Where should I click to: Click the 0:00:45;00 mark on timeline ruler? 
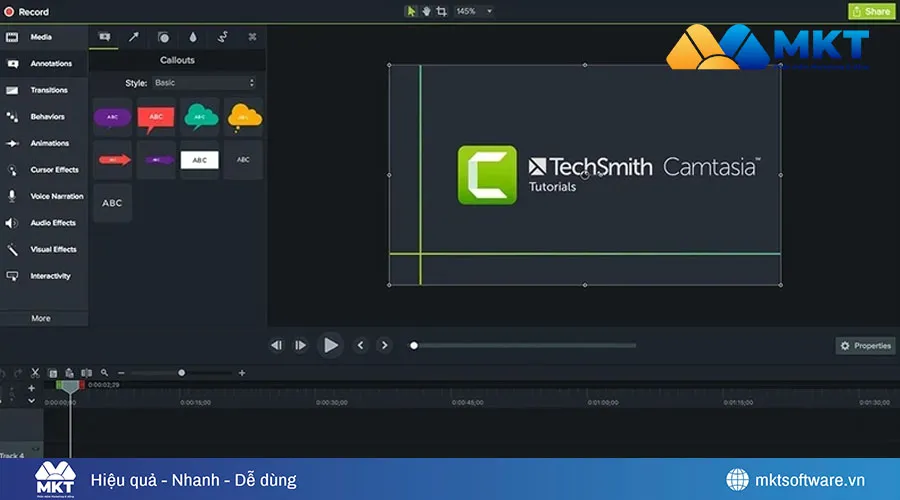click(467, 402)
